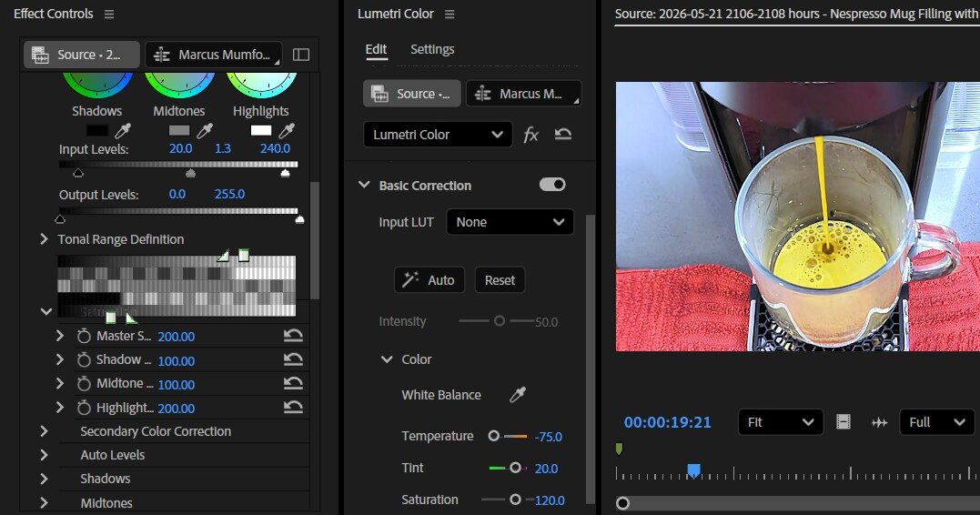The height and width of the screenshot is (515, 980).
Task: Switch to the Edit tab
Action: tap(376, 49)
